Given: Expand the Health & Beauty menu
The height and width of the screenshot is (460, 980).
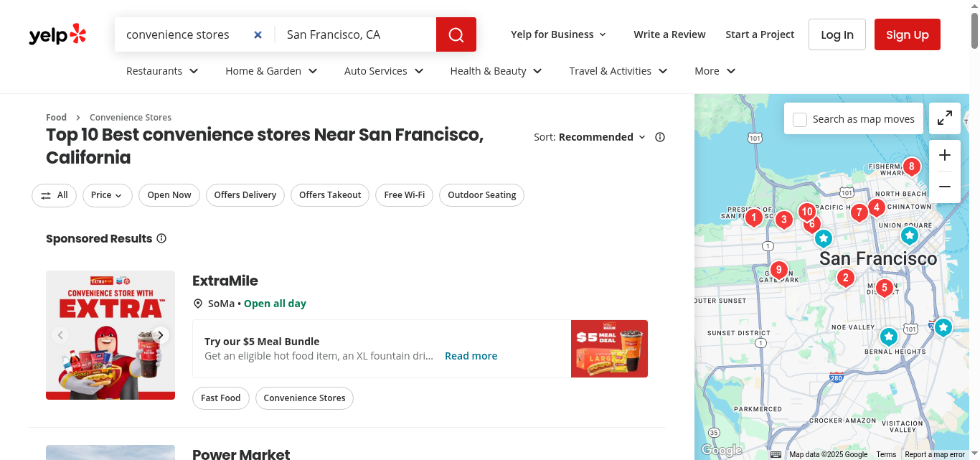Looking at the screenshot, I should coord(496,71).
